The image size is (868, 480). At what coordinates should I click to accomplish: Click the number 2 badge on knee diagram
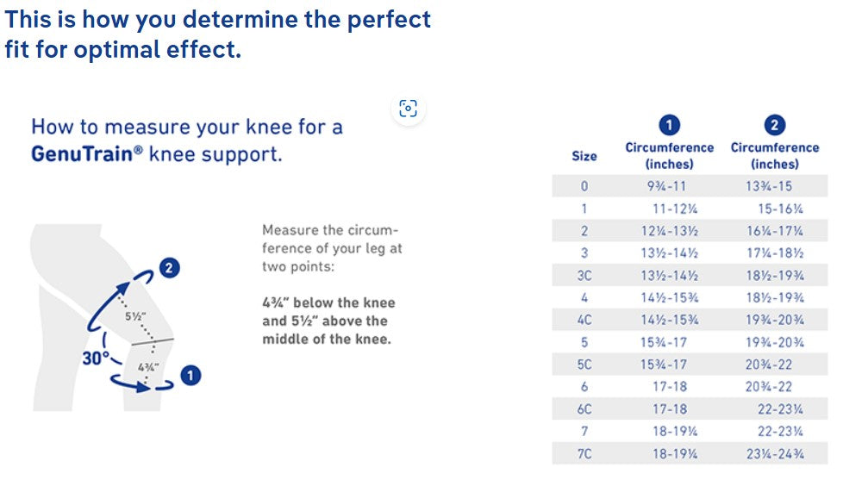tap(169, 268)
